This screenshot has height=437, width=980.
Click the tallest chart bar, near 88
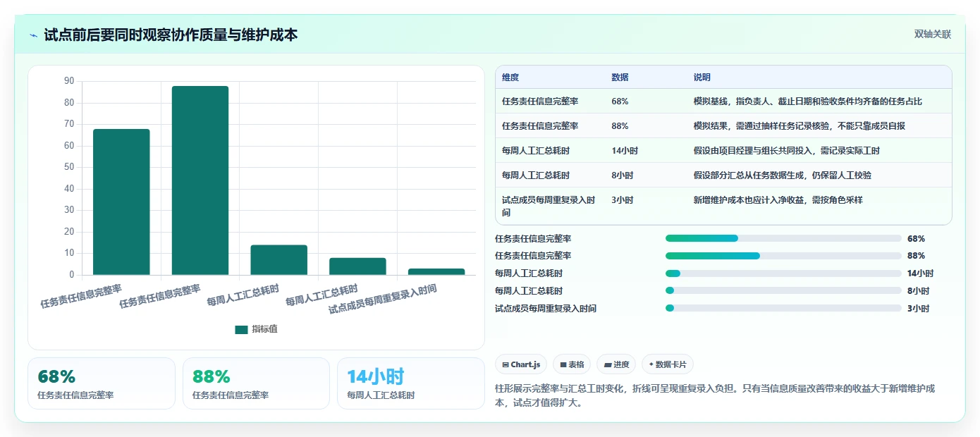click(x=200, y=180)
